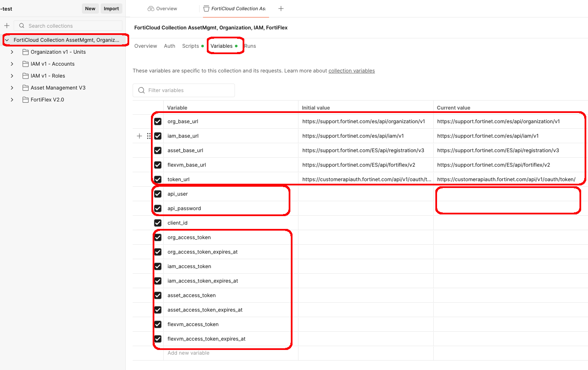
Task: Disable the client_id variable
Action: click(x=158, y=223)
